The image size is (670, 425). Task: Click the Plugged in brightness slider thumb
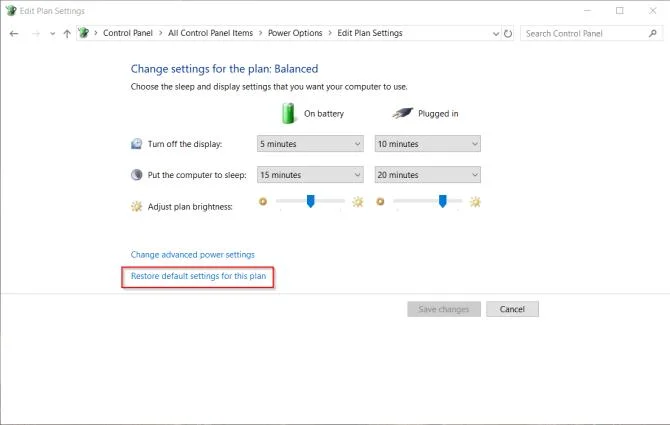point(443,201)
